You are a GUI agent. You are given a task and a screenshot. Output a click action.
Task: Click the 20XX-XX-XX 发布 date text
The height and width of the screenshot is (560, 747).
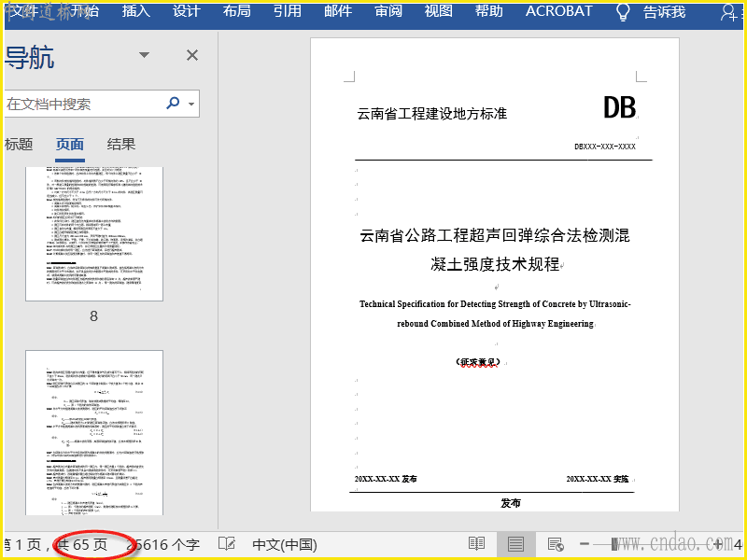(386, 479)
